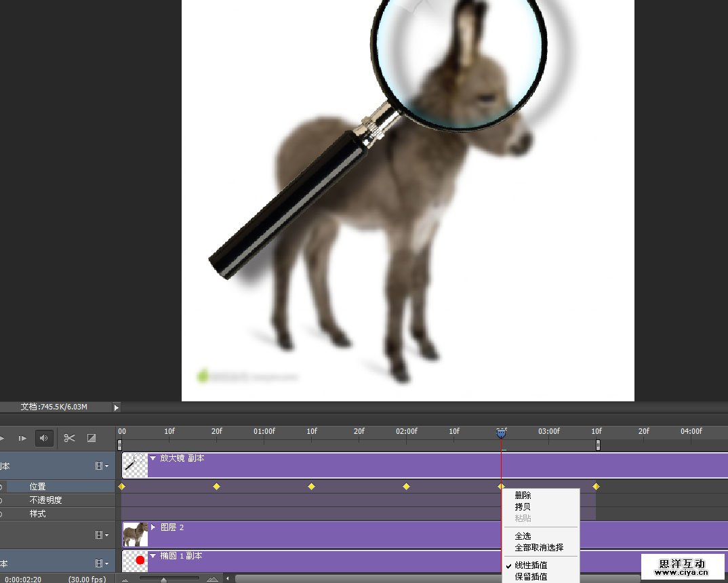This screenshot has width=728, height=583.
Task: Click the timeline zoom slider handle
Action: pyautogui.click(x=163, y=580)
